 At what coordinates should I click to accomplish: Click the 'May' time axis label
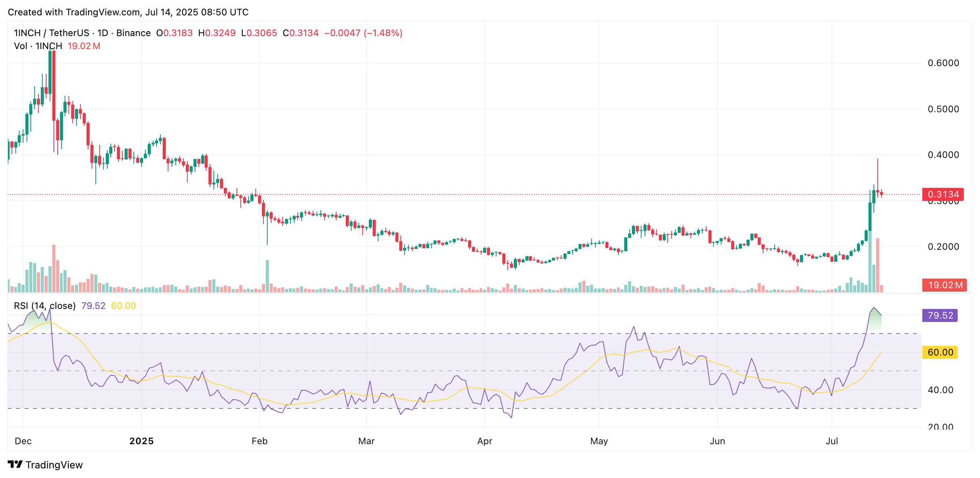599,441
